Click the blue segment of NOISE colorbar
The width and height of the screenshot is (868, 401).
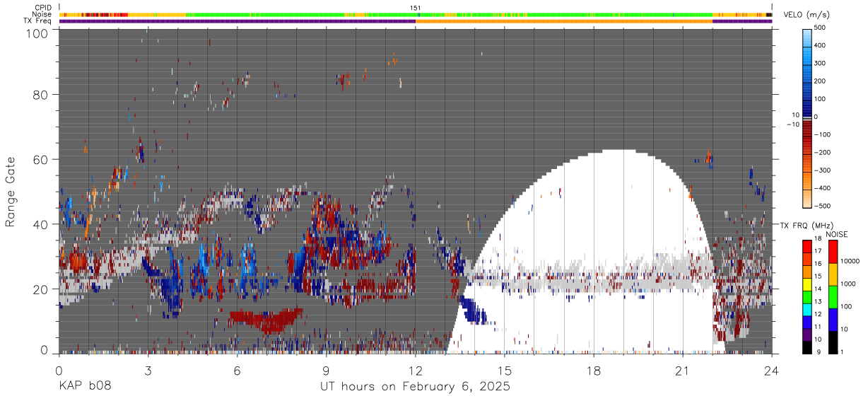point(832,320)
